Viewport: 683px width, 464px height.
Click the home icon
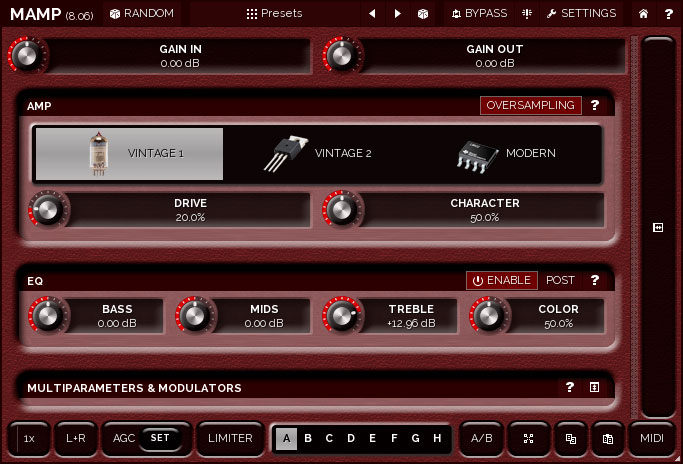(643, 14)
